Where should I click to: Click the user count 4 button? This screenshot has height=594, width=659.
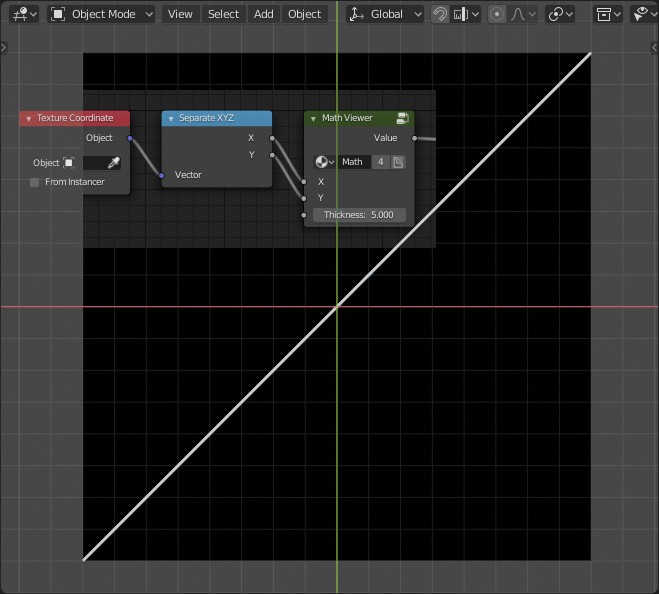pyautogui.click(x=381, y=162)
